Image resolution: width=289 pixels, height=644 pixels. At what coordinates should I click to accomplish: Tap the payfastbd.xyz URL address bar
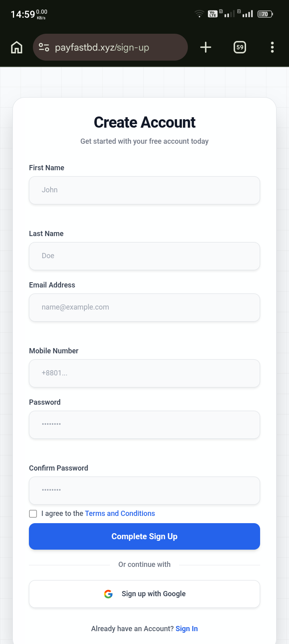tap(116, 47)
